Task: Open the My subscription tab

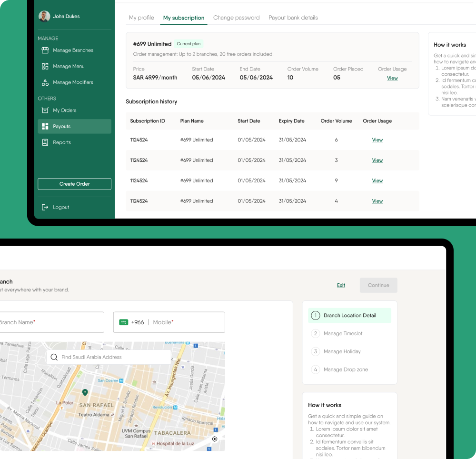Action: tap(184, 18)
